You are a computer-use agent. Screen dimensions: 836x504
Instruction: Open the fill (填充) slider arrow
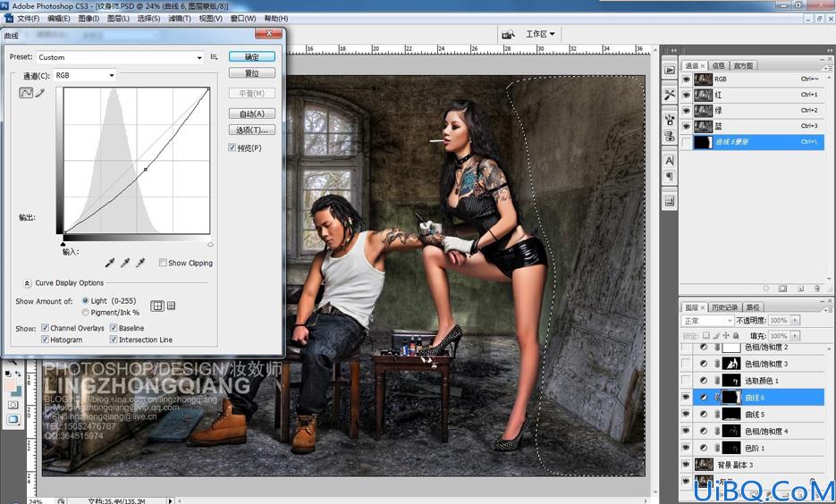click(x=796, y=336)
